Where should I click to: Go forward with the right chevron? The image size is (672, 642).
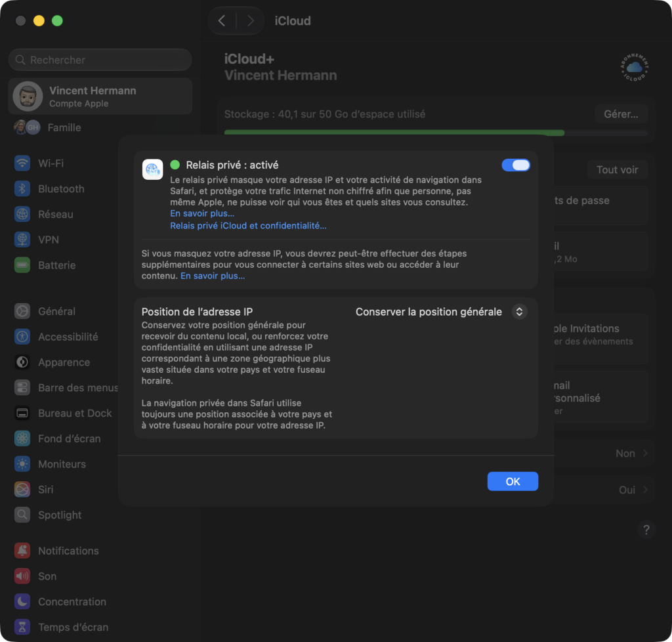click(251, 20)
